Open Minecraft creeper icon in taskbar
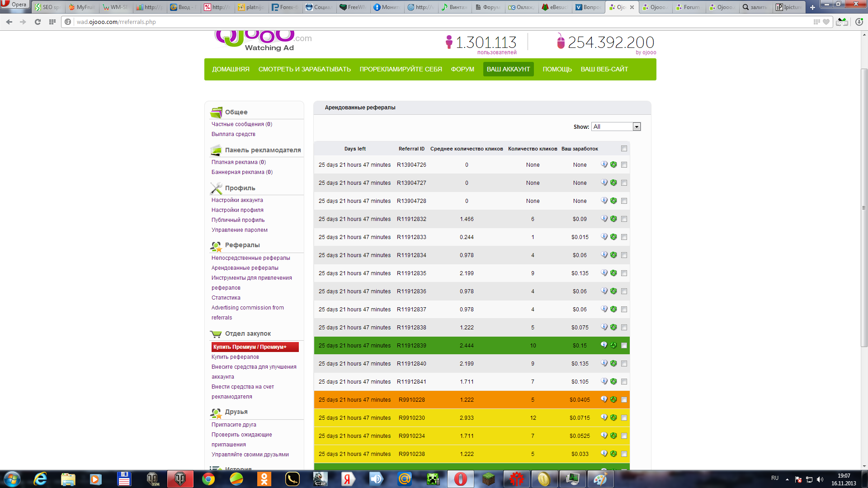Screen dimensions: 868x488 [x=433, y=479]
